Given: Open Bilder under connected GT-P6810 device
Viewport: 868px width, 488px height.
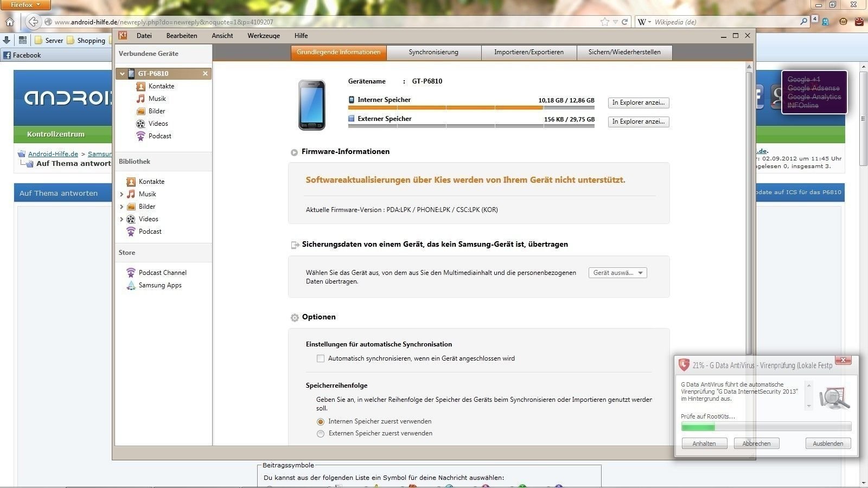Looking at the screenshot, I should (x=157, y=111).
